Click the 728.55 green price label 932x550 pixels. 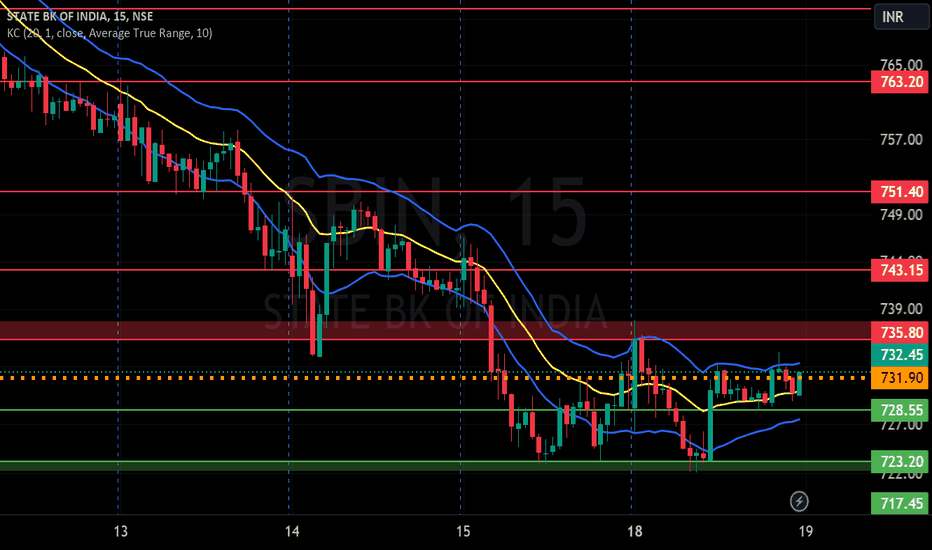pyautogui.click(x=900, y=410)
